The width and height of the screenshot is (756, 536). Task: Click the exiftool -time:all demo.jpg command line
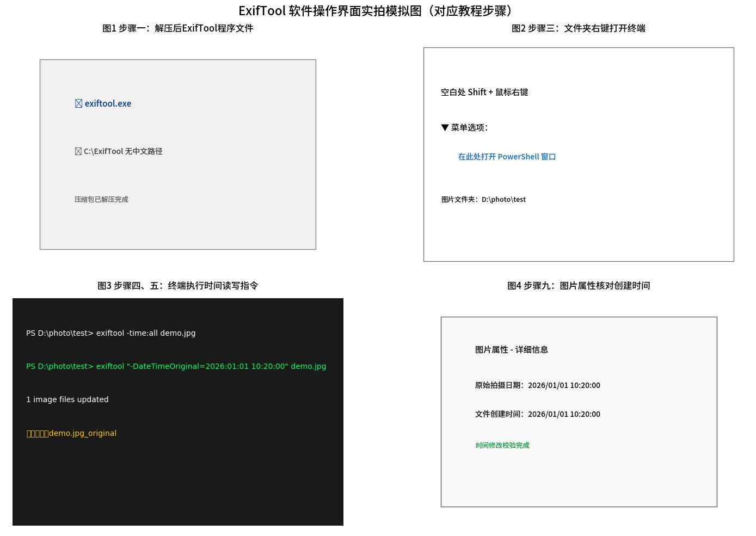pyautogui.click(x=110, y=333)
